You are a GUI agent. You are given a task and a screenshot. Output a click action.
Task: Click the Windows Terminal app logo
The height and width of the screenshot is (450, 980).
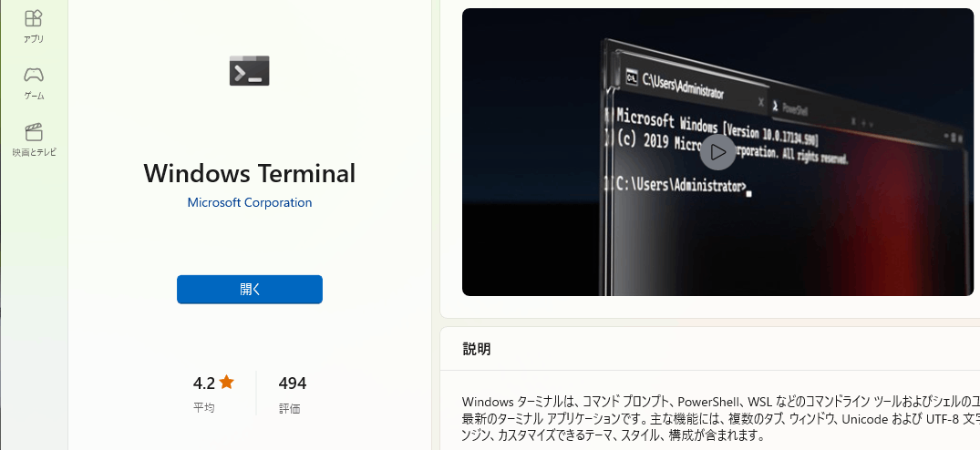[250, 70]
